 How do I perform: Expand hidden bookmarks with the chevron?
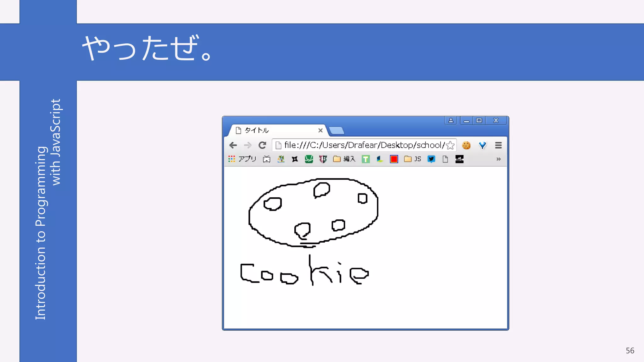tap(498, 159)
